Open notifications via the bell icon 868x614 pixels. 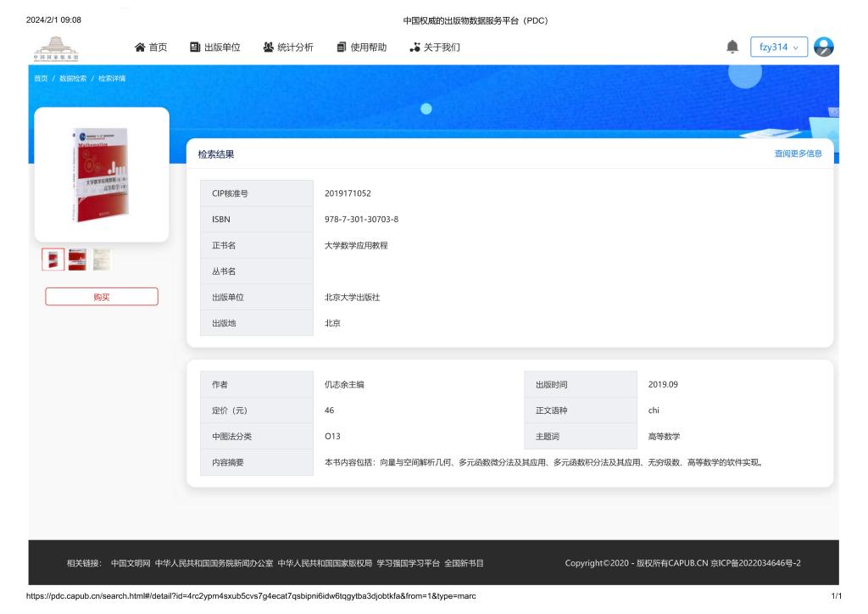point(732,47)
